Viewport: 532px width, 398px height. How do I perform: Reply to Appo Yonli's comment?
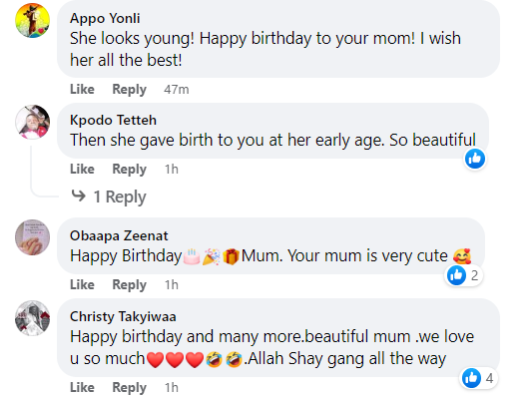coord(130,90)
